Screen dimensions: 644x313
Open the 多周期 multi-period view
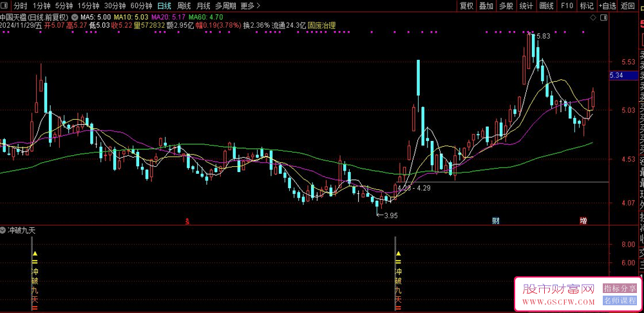(225, 6)
